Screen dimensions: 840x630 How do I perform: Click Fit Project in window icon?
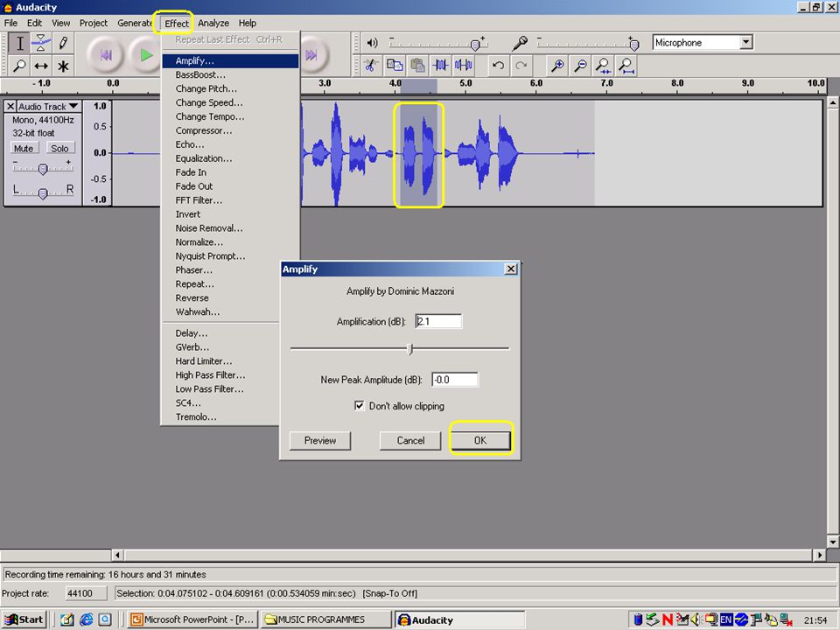(x=626, y=66)
